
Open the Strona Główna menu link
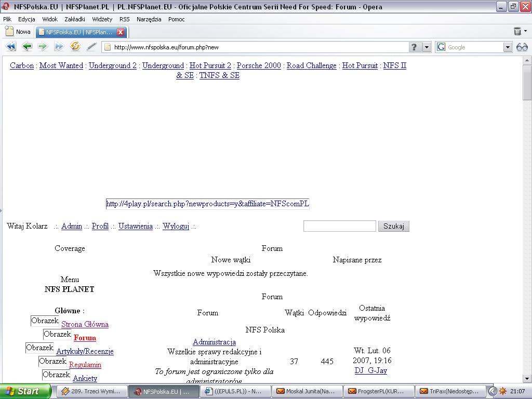[85, 324]
